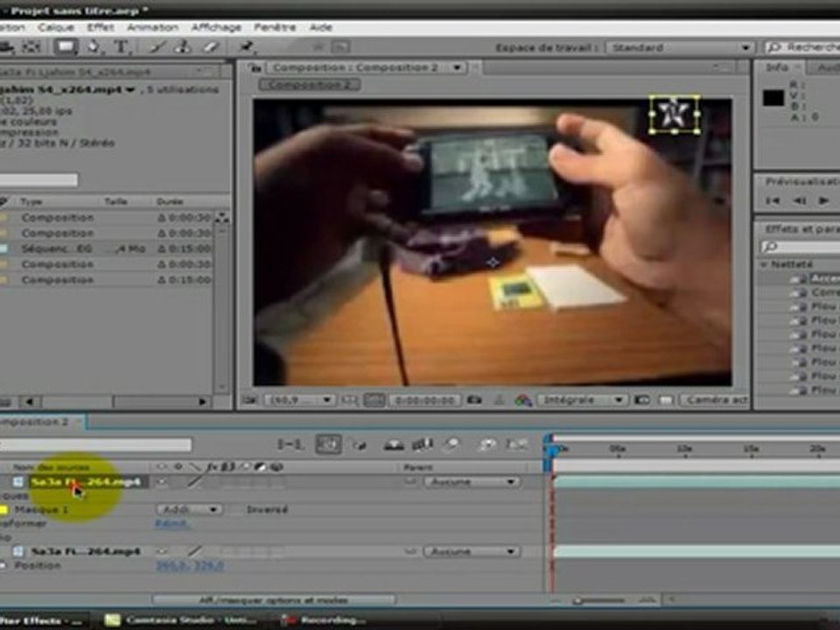Go to first frame in preview panel
Image resolution: width=840 pixels, height=630 pixels.
(x=772, y=200)
